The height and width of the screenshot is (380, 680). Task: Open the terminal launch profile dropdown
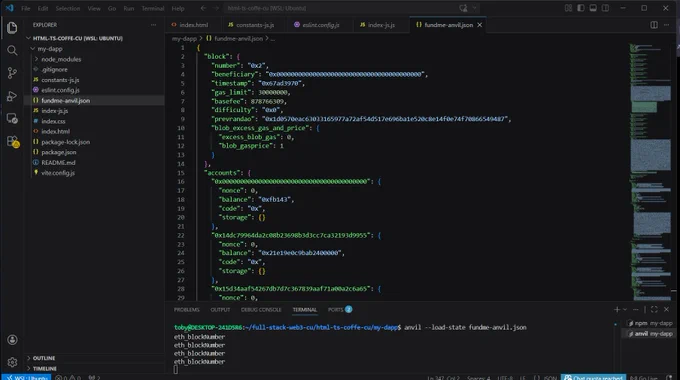[x=625, y=309]
